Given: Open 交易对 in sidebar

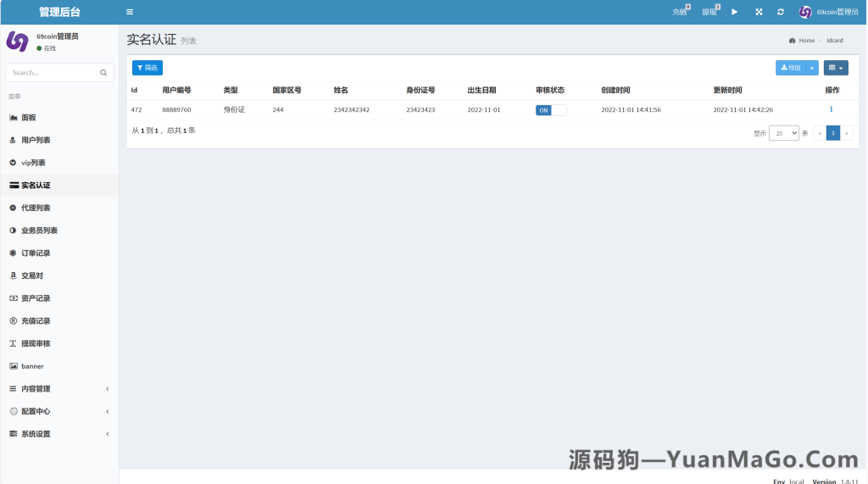Looking at the screenshot, I should coord(59,275).
